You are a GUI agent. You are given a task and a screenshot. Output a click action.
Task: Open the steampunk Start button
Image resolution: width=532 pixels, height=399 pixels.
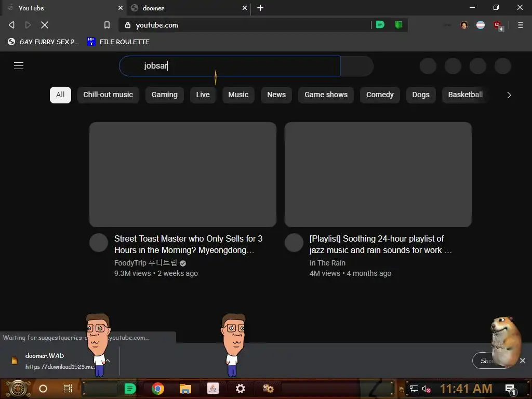[18, 389]
